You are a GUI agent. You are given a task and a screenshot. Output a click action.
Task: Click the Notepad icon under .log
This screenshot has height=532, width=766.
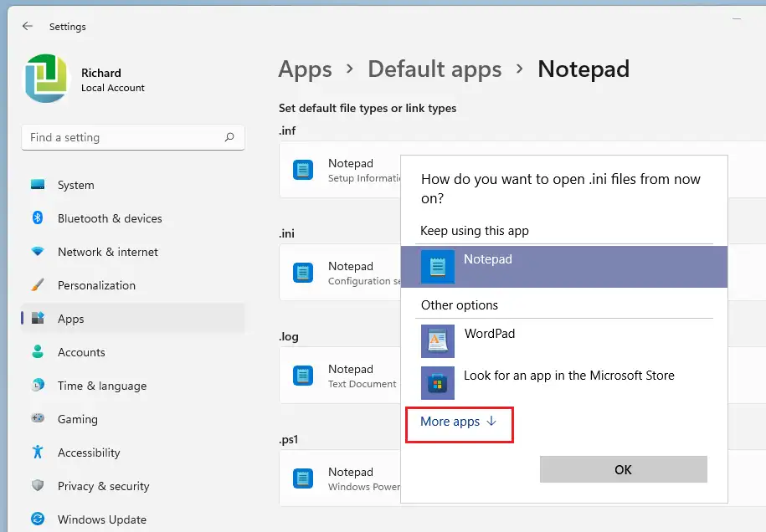(303, 376)
